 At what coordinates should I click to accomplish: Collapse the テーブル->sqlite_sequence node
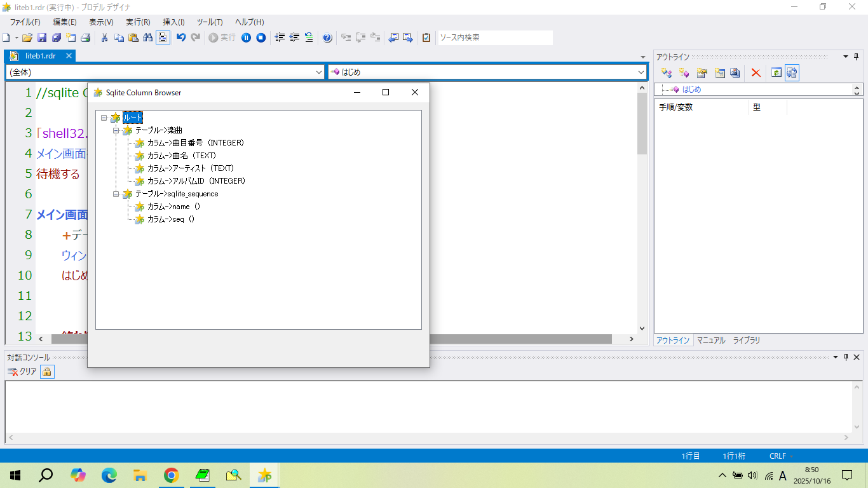pos(116,194)
